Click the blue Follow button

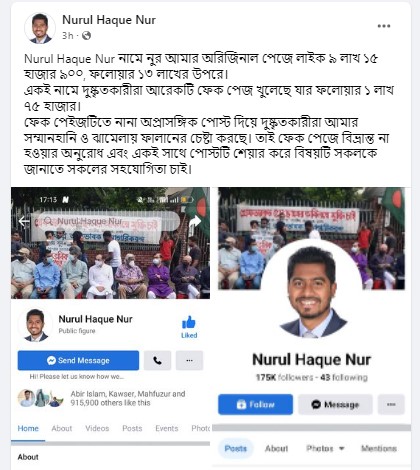pyautogui.click(x=256, y=404)
